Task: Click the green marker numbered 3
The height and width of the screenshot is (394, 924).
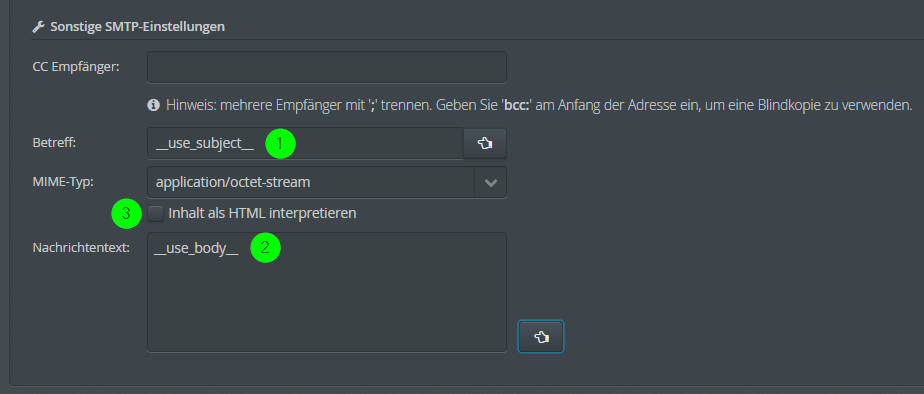Action: [126, 214]
